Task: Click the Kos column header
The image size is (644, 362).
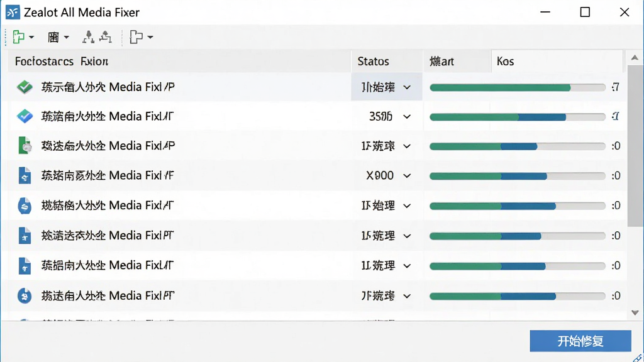Action: pos(557,61)
